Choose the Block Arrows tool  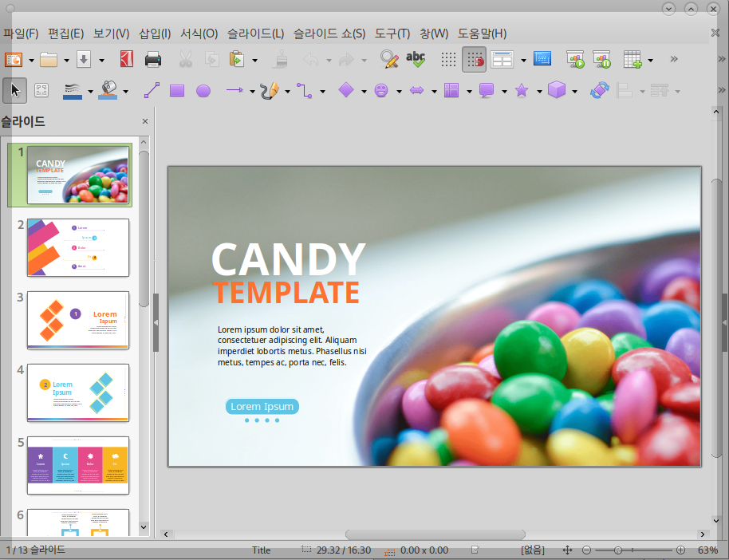tap(416, 91)
